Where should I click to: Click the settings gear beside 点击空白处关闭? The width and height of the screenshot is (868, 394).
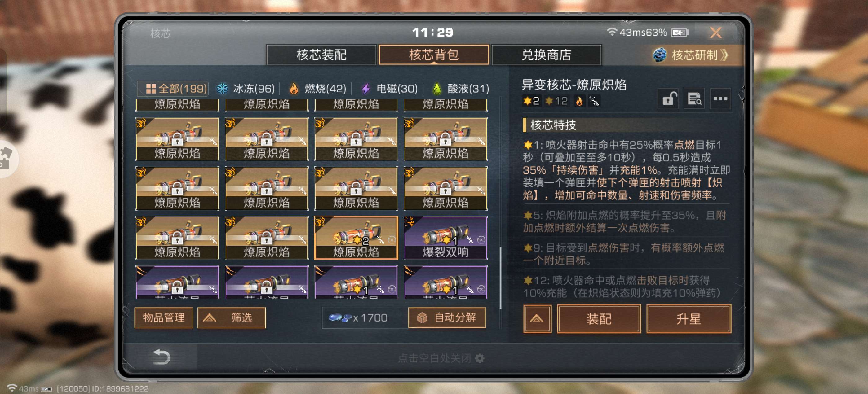pyautogui.click(x=480, y=358)
